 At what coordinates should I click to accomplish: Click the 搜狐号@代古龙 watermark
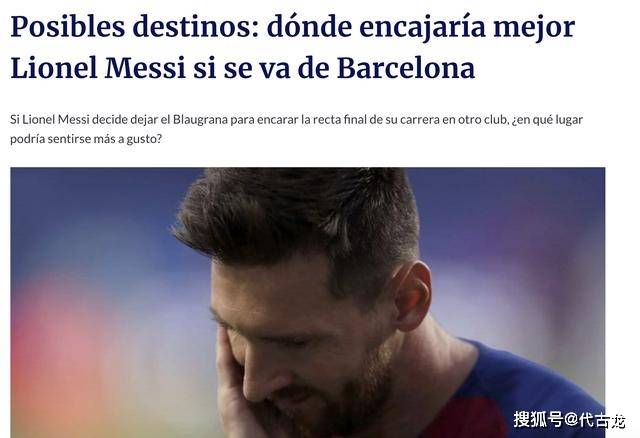(569, 419)
